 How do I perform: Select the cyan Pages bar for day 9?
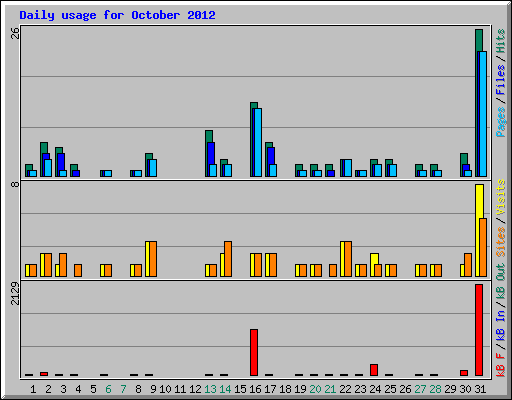(x=153, y=168)
